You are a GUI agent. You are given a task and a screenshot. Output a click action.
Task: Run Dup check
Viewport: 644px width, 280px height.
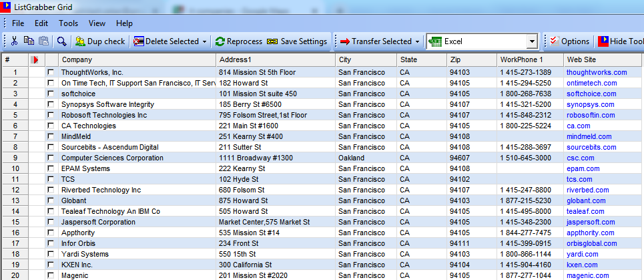point(100,41)
